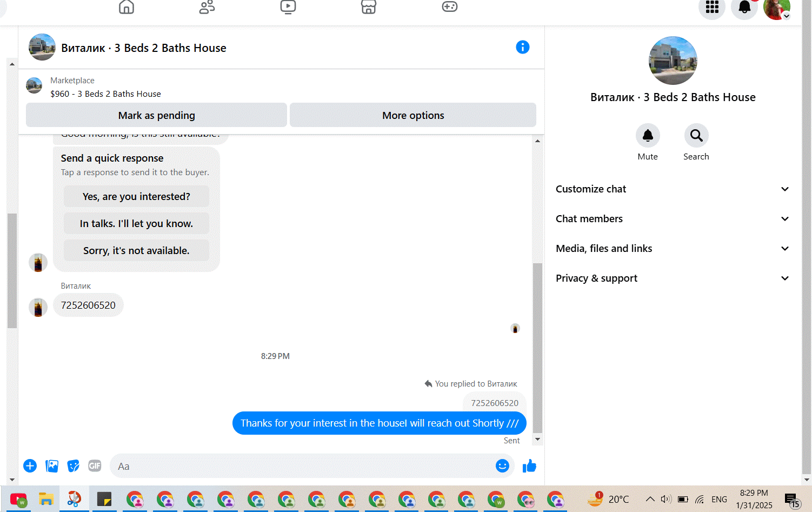812x512 pixels.
Task: Open the weather 20°C taskbar widget
Action: (x=609, y=499)
